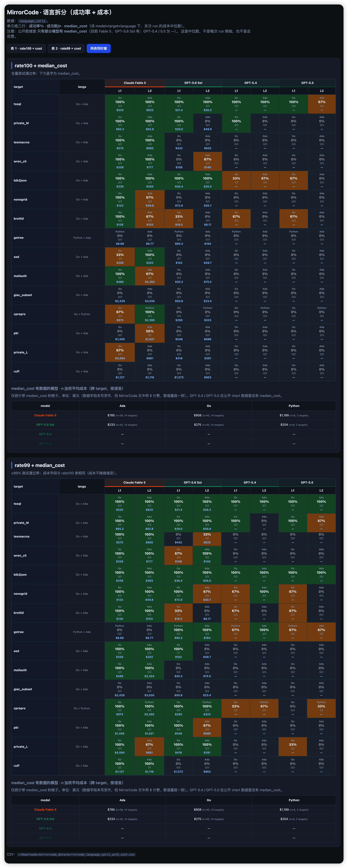Click the 'Python + Ada' langs cell in rate100 table
Image resolution: width=348 pixels, height=868 pixels.
point(82,238)
